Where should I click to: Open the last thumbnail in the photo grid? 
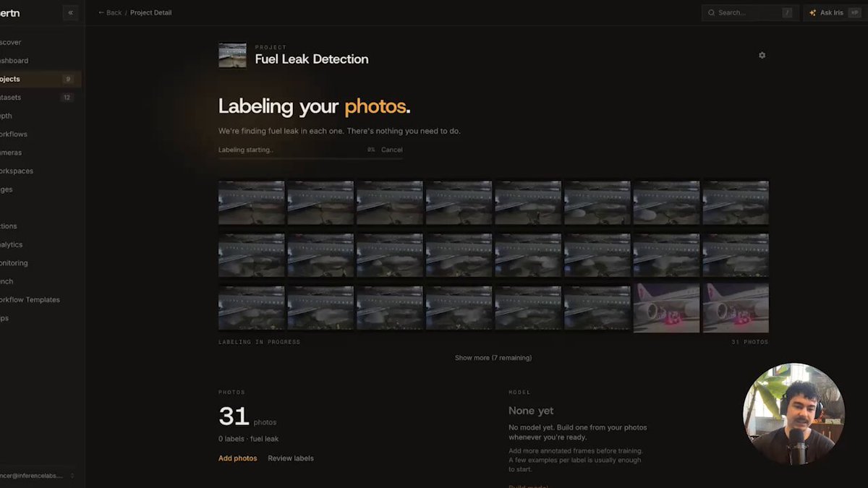coord(736,307)
